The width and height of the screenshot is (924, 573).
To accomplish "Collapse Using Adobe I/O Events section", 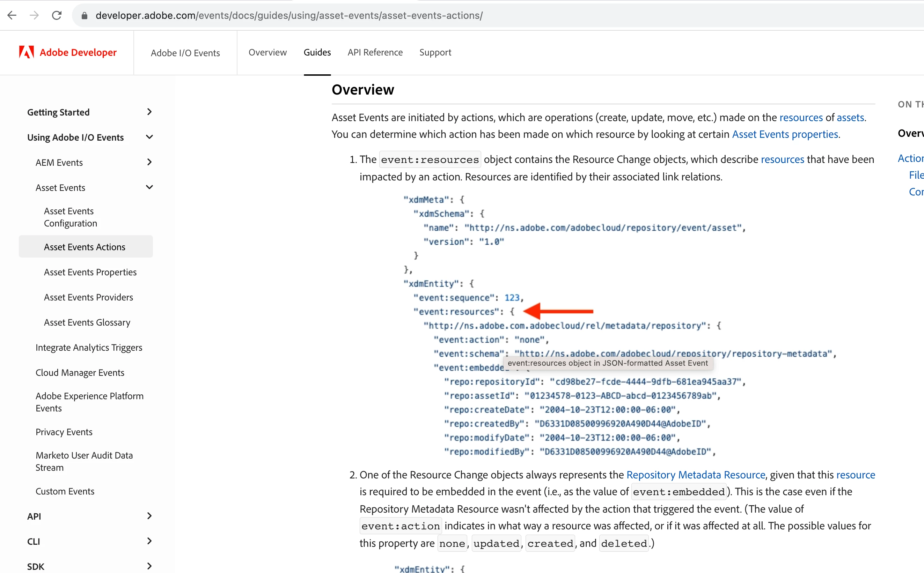I will pos(149,137).
